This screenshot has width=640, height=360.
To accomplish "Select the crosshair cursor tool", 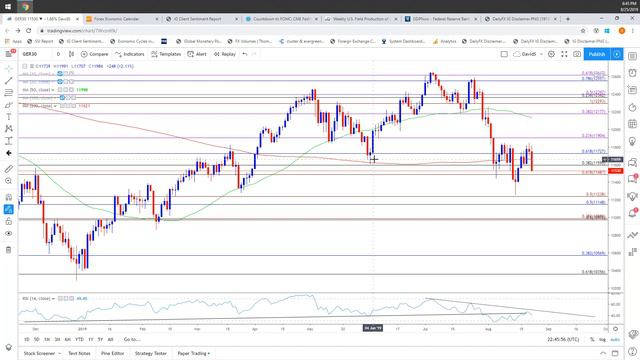I will (x=9, y=69).
